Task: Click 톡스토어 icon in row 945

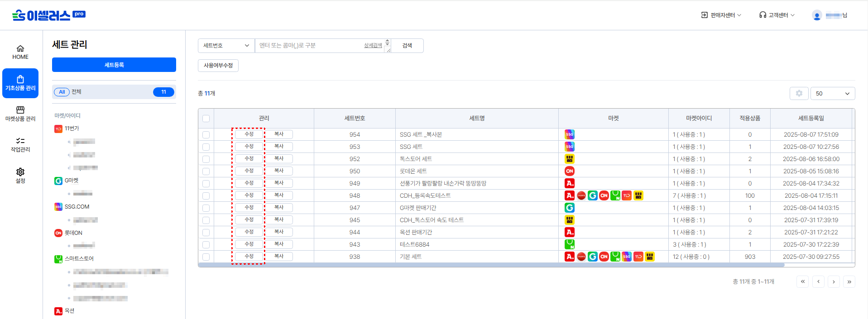Action: coord(570,220)
